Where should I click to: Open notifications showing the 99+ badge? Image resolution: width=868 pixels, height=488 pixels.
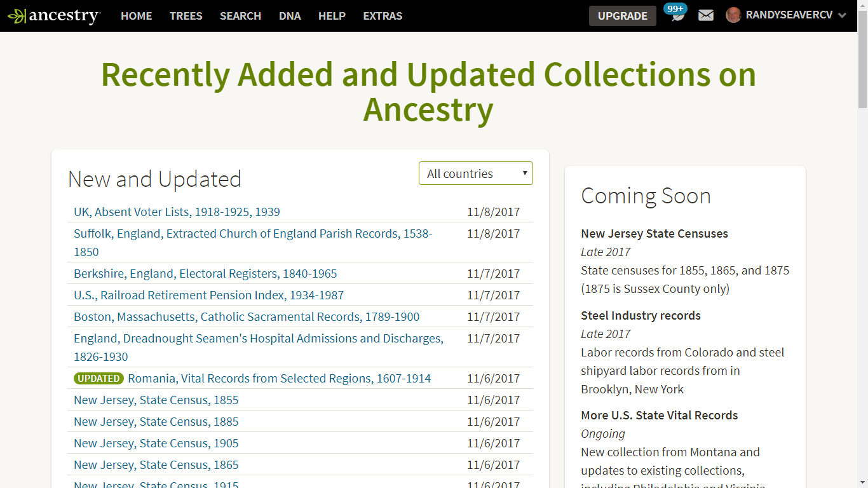pyautogui.click(x=674, y=16)
